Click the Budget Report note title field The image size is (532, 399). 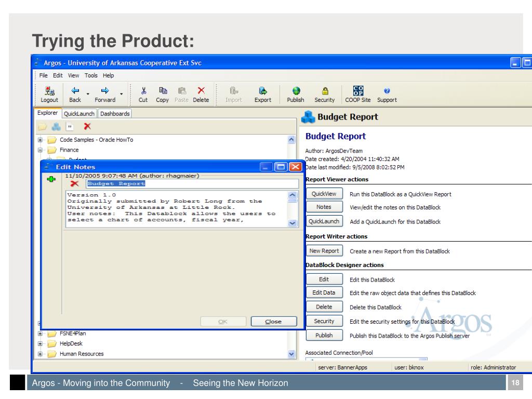tap(192, 183)
